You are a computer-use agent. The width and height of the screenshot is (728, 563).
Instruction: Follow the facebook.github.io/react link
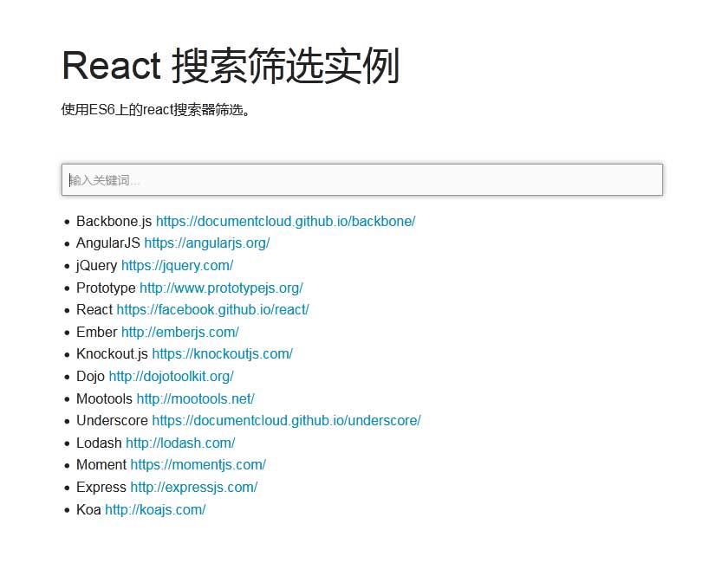[212, 309]
